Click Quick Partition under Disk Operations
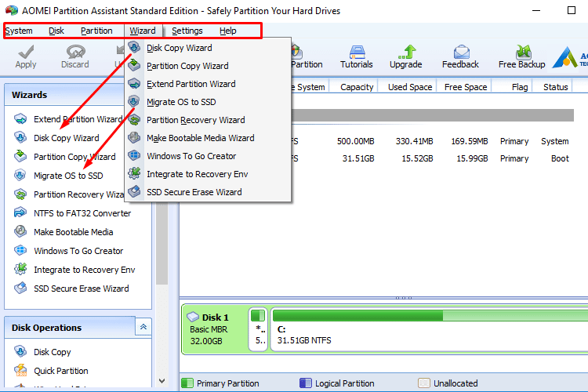This screenshot has height=392, width=588. pyautogui.click(x=60, y=371)
